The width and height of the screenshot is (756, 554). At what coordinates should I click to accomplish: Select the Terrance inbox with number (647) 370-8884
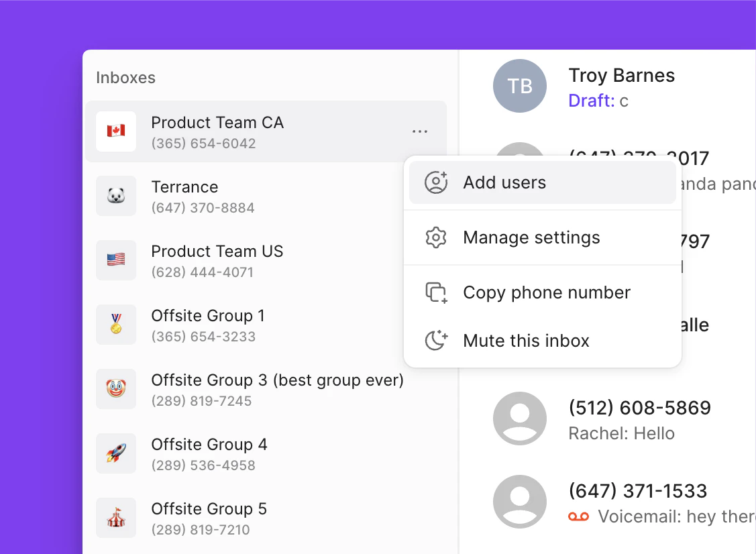pos(201,195)
